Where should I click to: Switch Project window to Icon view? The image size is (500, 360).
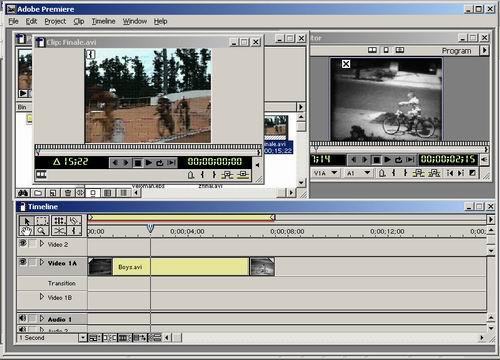coord(93,193)
